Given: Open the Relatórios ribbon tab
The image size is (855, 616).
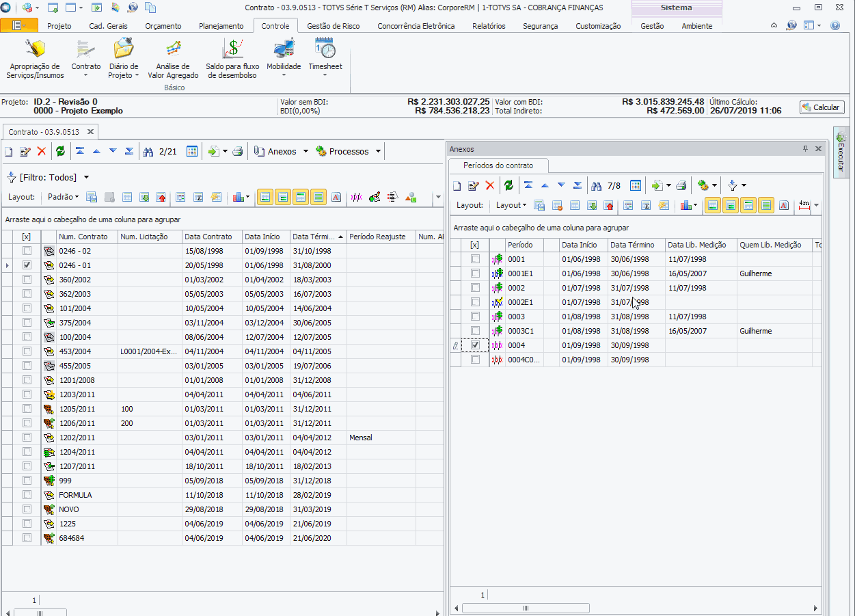Looking at the screenshot, I should 489,26.
